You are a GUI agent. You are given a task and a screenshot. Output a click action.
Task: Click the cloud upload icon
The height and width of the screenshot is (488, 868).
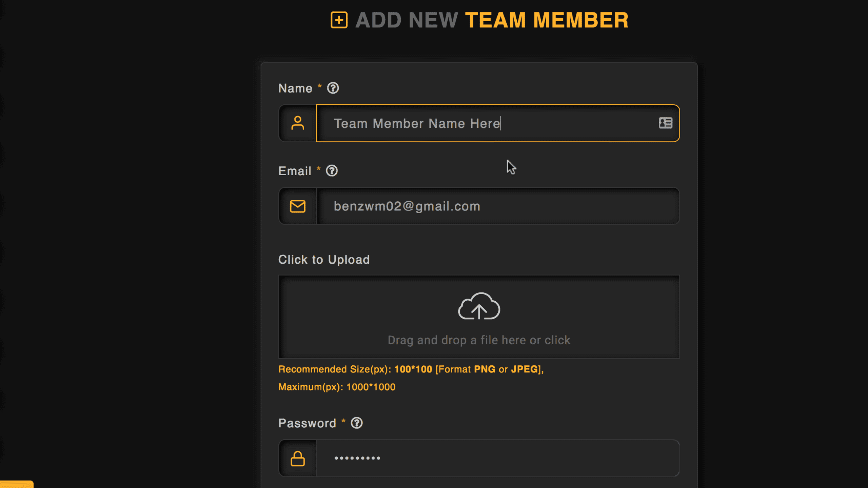coord(479,306)
